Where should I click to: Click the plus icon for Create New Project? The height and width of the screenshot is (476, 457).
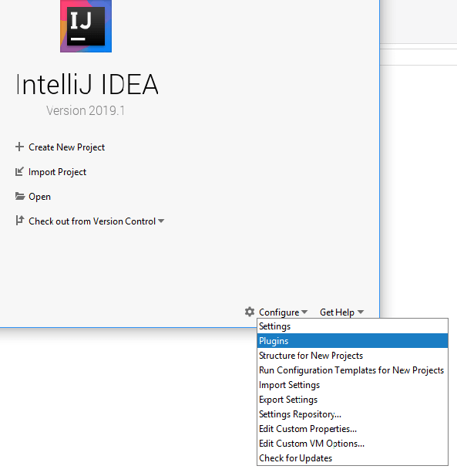[x=19, y=147]
